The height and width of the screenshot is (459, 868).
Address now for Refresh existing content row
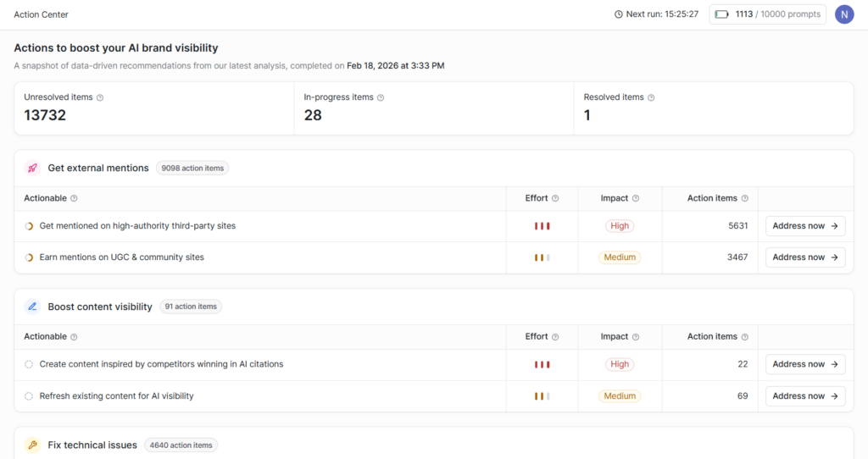pyautogui.click(x=804, y=396)
